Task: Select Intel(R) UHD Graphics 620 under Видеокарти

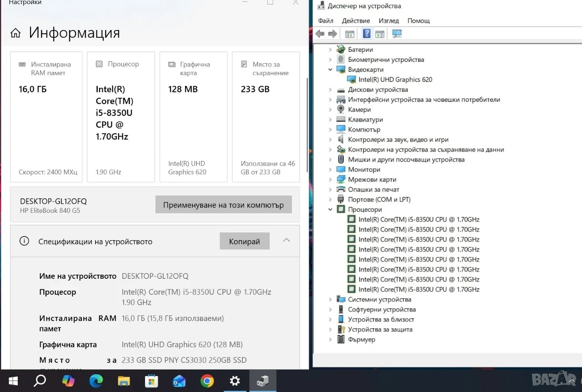Action: (x=395, y=80)
